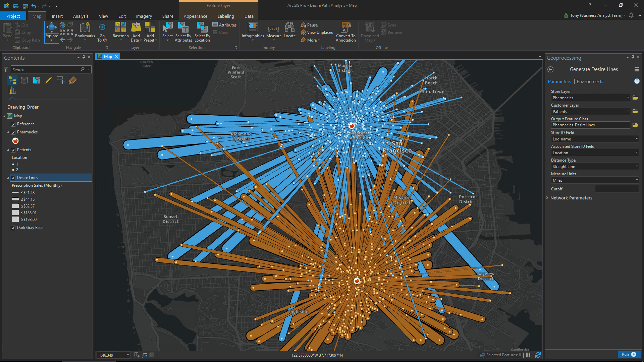
Task: Click the Infographics tool
Action: pyautogui.click(x=253, y=30)
